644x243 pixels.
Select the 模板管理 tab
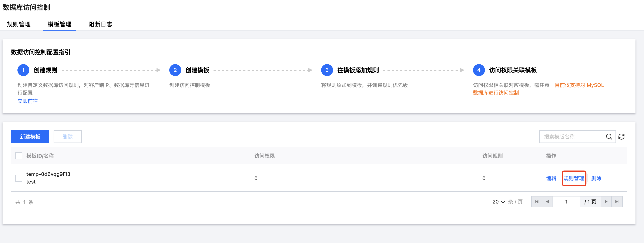click(x=60, y=24)
